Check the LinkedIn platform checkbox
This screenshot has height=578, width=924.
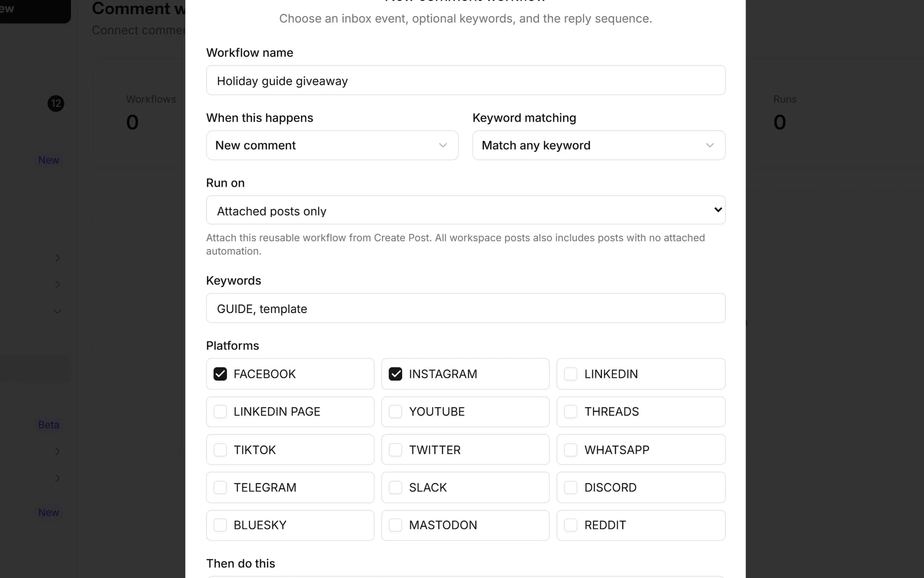tap(571, 374)
